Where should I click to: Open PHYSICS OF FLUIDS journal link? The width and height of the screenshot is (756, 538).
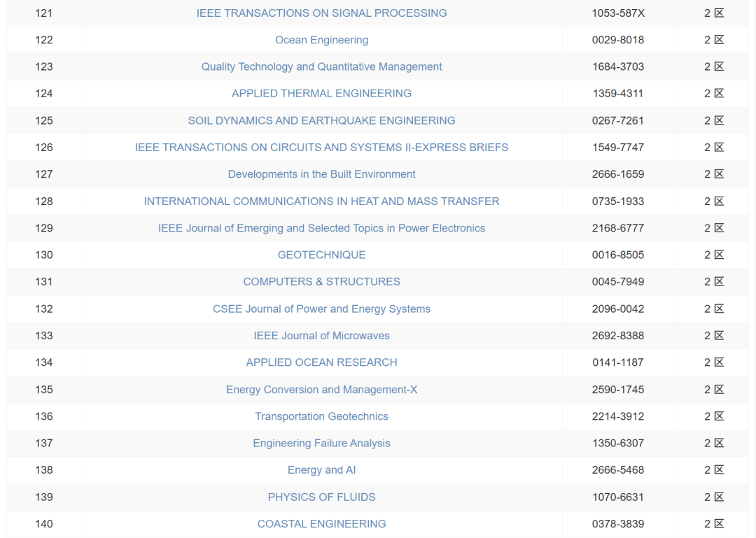pos(321,497)
